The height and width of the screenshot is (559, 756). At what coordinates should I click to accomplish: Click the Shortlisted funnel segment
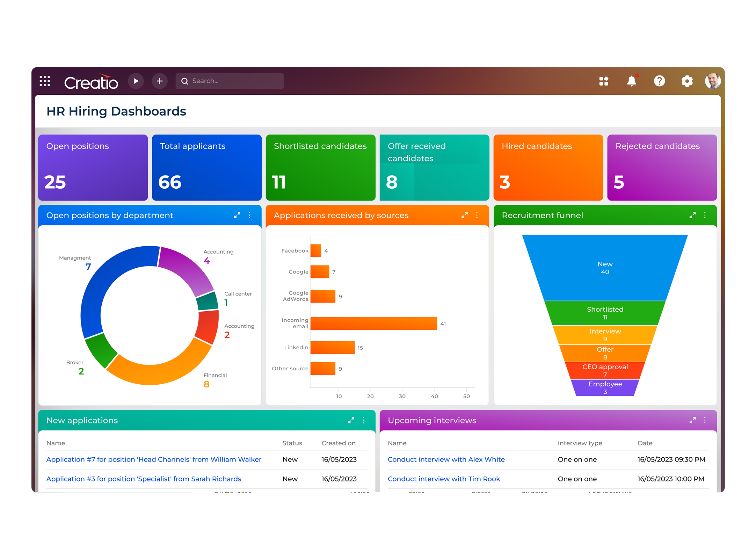click(605, 313)
